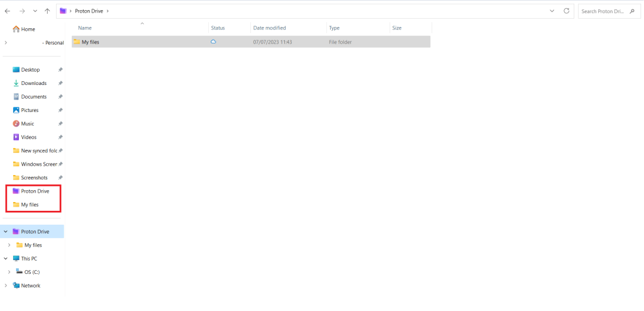
Task: Open Desktop quick access folder
Action: point(26,70)
